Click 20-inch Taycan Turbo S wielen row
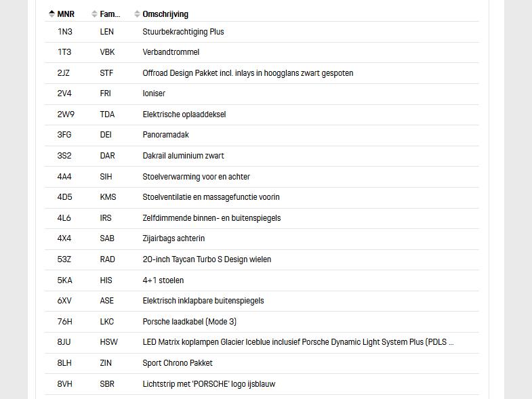Image resolution: width=532 pixels, height=399 pixels. (262, 259)
